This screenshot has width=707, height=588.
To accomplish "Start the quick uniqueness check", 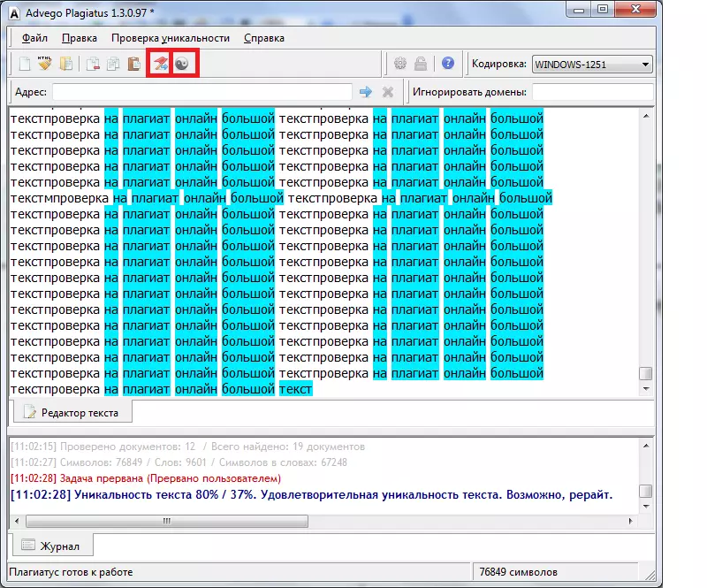I will coord(159,64).
